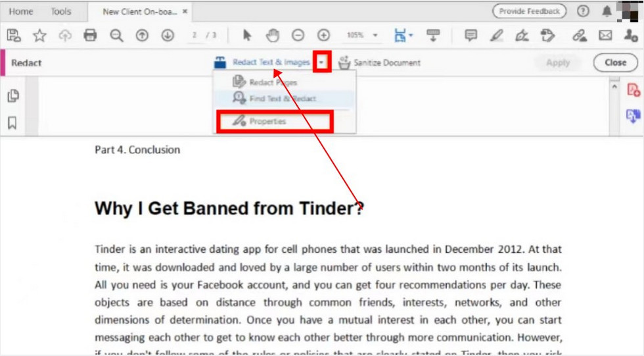Expand the Redact Text & Images dropdown arrow
Screen dimensions: 644x356
pos(321,63)
